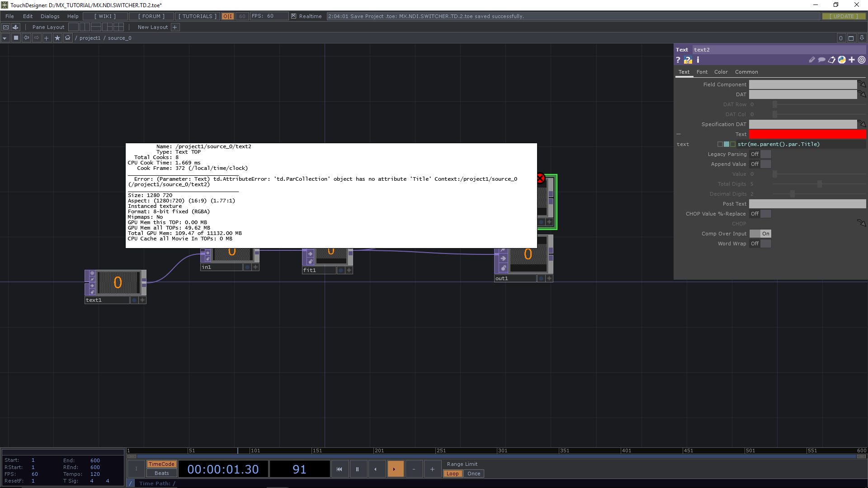
Task: Toggle the Realtime checkbox
Action: pos(294,16)
